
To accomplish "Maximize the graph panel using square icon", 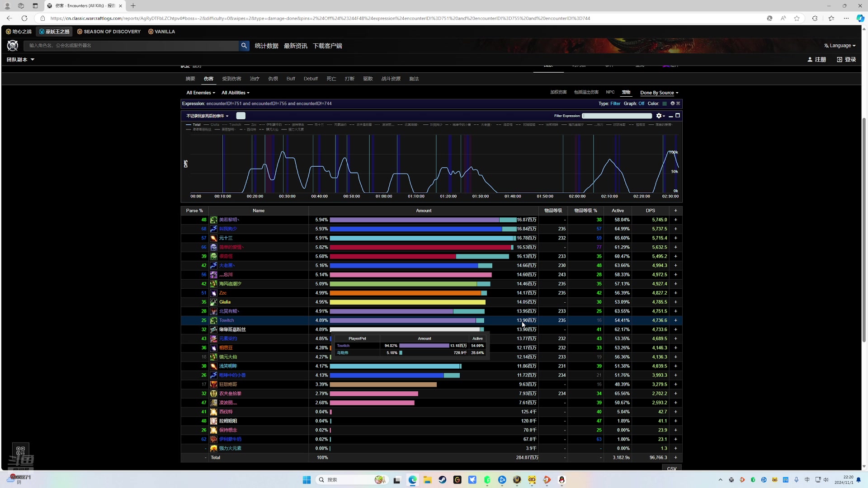I will point(678,116).
